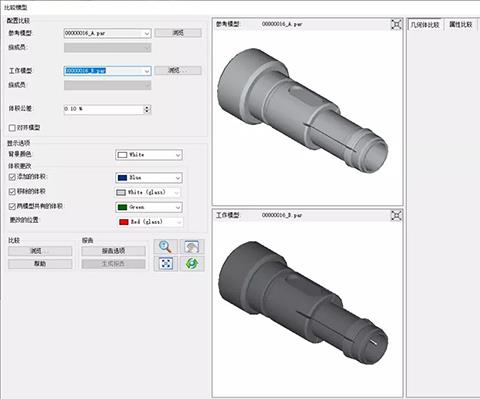Viewport: 480px width, 399px height.
Task: Maximize the reference model 00000016_A.par preview
Action: 396,24
